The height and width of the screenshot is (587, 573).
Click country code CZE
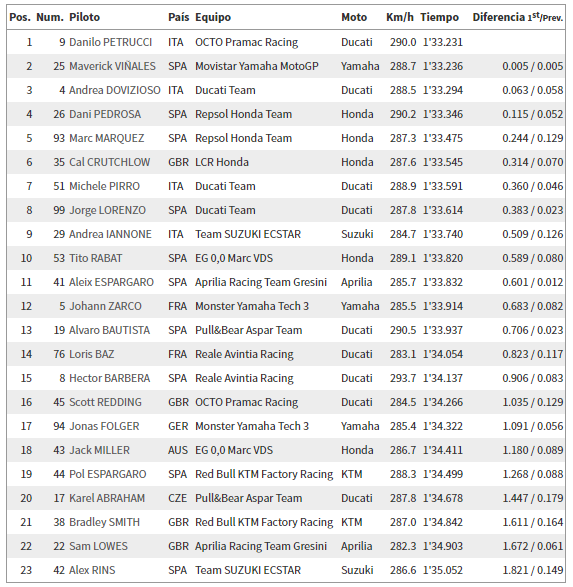tap(177, 498)
